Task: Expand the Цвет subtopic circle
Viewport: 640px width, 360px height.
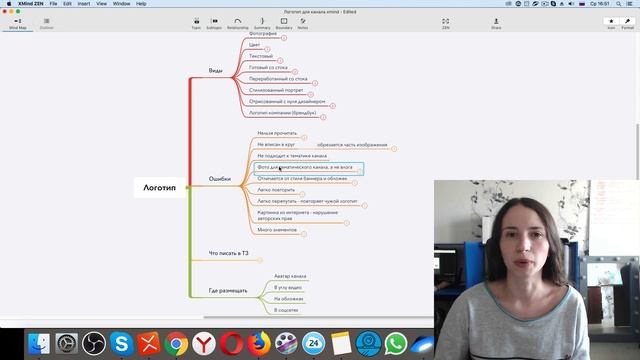Action: tap(267, 49)
